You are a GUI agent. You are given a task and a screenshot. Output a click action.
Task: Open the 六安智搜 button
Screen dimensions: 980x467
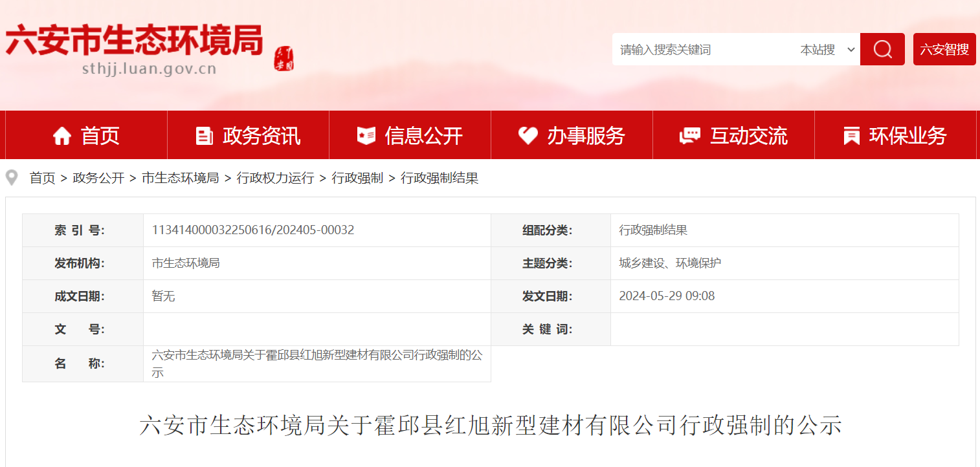click(944, 49)
